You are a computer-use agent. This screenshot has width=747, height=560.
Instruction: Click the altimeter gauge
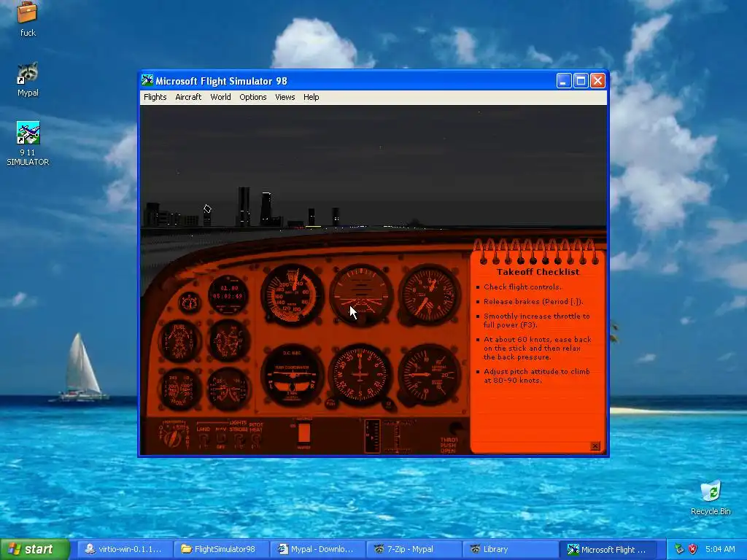click(429, 295)
